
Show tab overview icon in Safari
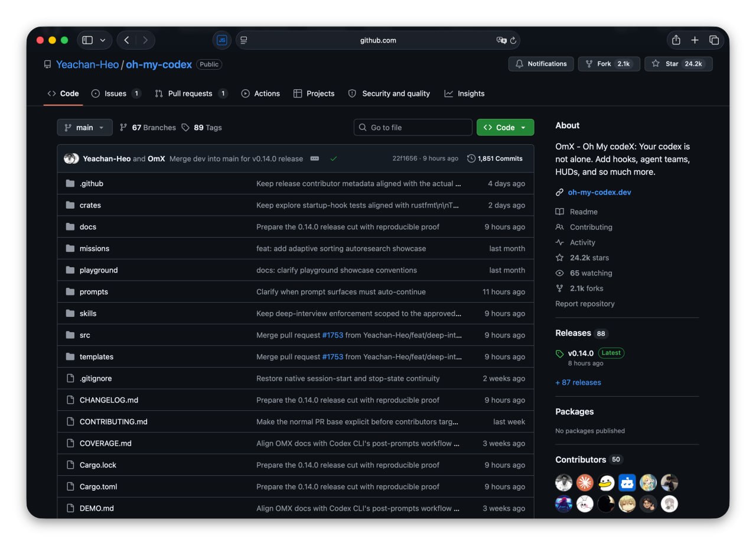click(x=713, y=40)
